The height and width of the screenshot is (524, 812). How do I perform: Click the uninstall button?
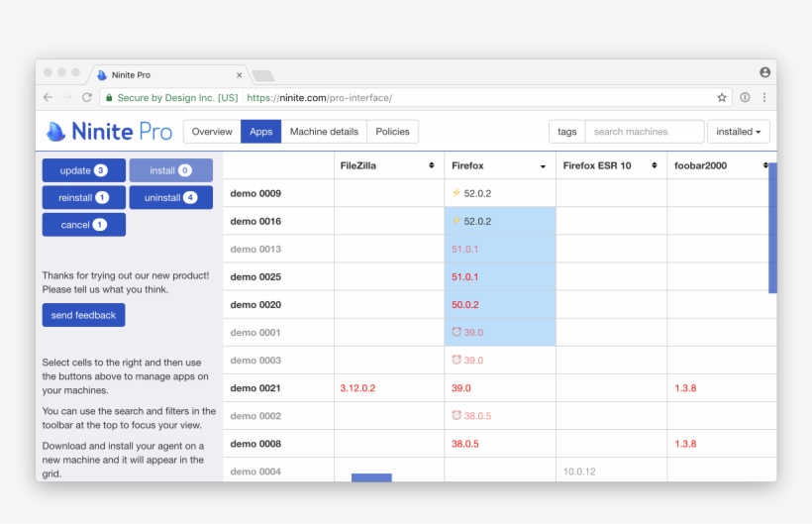tap(171, 197)
